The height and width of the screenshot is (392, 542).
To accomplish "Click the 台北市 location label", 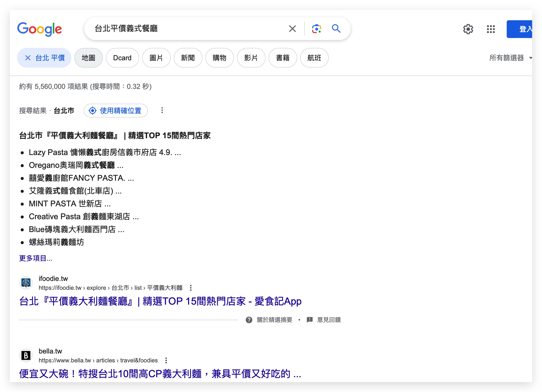I will (64, 111).
